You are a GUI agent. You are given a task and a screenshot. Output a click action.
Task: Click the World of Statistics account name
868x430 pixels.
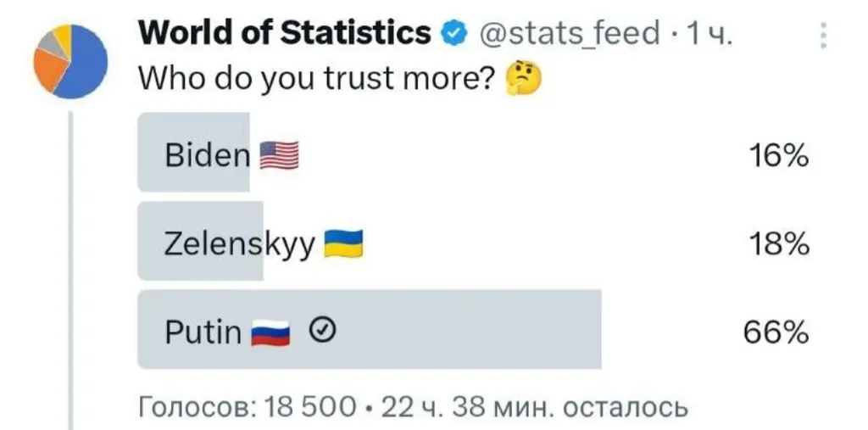pos(285,33)
